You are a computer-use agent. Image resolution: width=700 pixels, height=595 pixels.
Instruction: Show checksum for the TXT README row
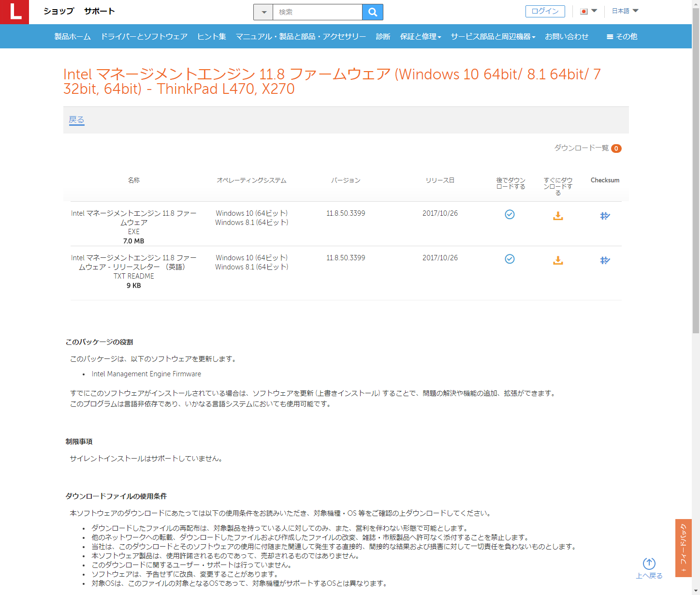point(605,260)
